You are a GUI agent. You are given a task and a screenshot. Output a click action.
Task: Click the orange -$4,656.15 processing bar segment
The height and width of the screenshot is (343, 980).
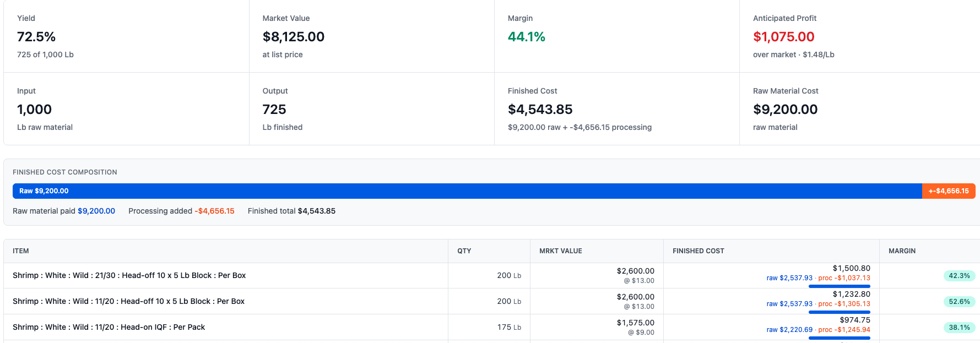pos(949,191)
